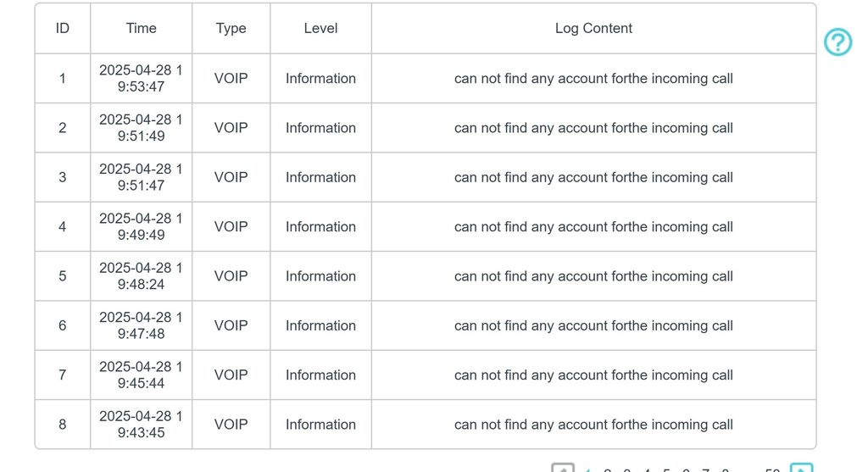
Task: Go to the previous log page arrow
Action: point(563,468)
